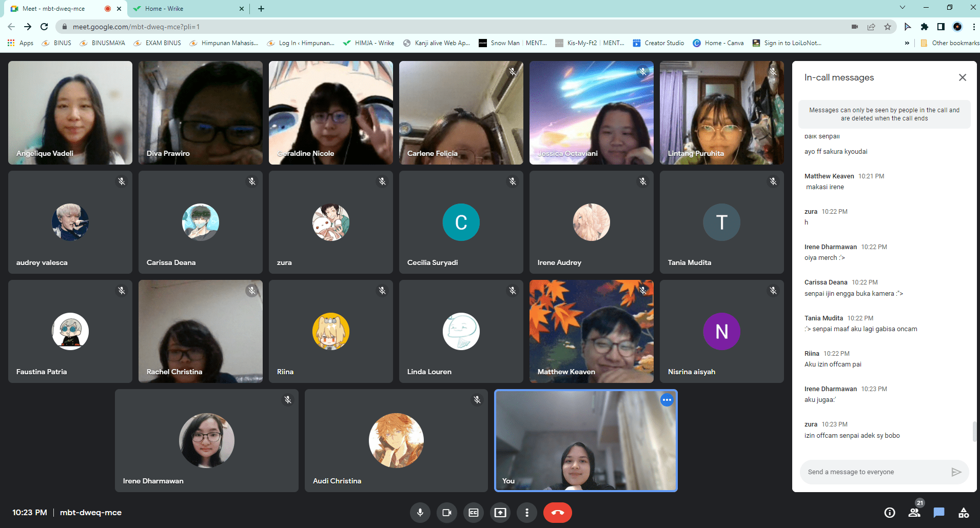This screenshot has width=980, height=528.
Task: Open the activities icon
Action: point(963,512)
